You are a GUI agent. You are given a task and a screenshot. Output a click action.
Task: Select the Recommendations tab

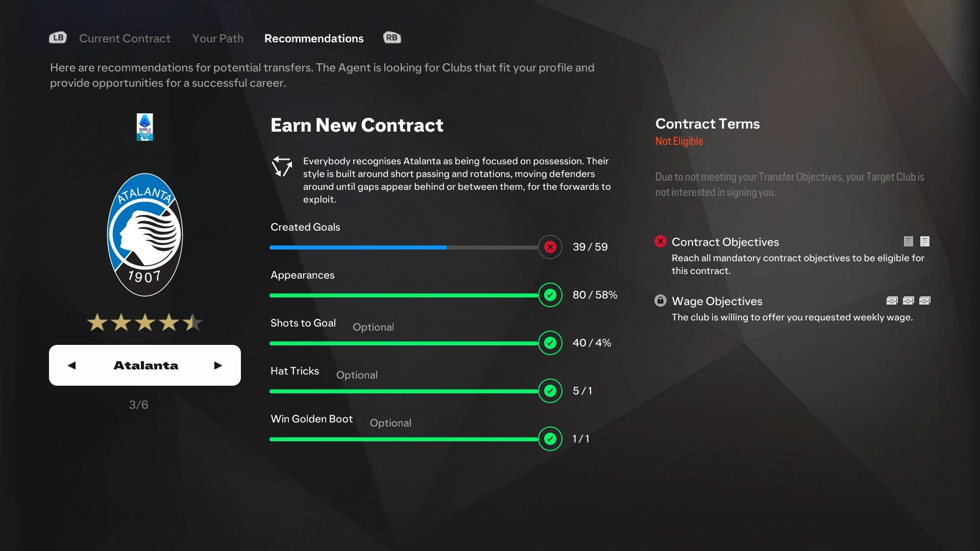point(314,38)
